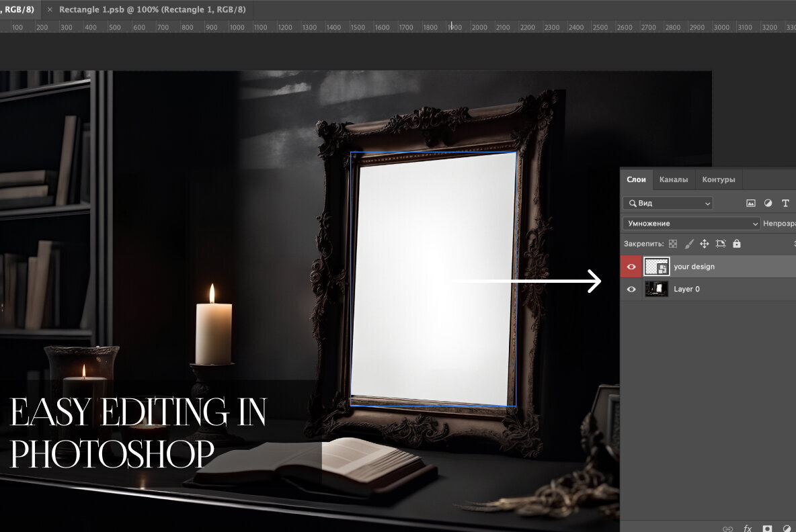
Task: Toggle lock image pixels with the brush icon
Action: click(x=688, y=244)
